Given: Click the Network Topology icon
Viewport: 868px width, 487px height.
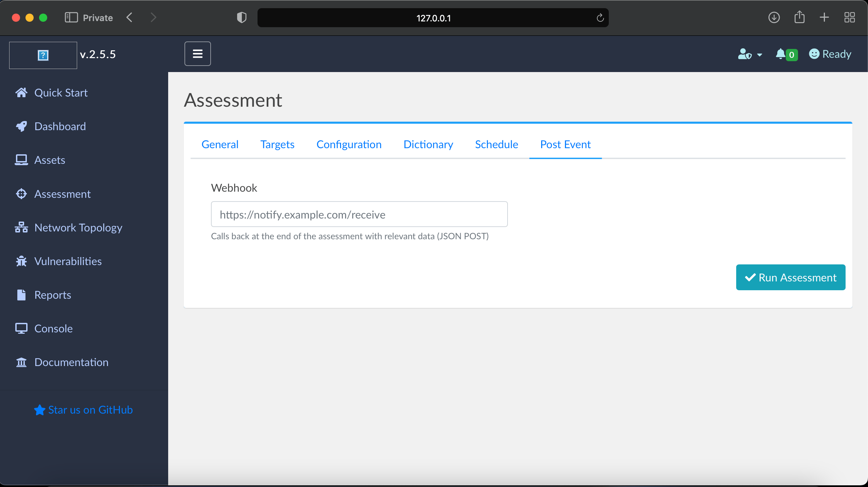Looking at the screenshot, I should pos(21,227).
